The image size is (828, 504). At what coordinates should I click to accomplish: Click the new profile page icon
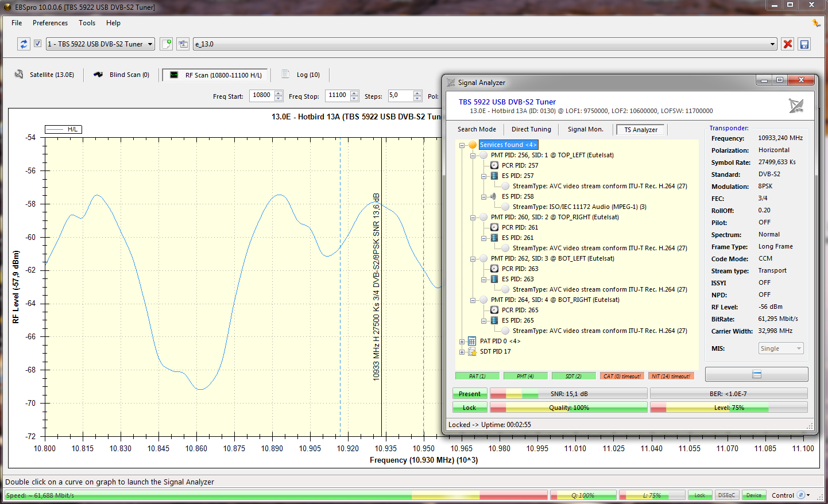(166, 44)
